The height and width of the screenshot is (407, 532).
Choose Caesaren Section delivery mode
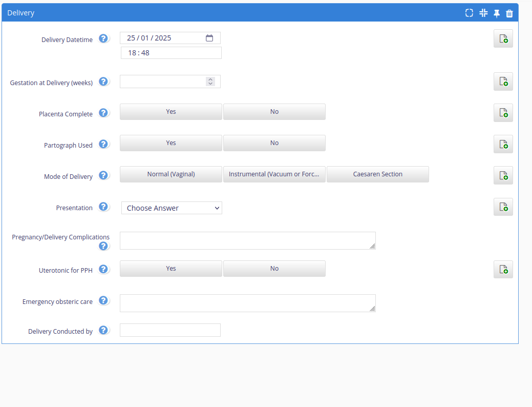pyautogui.click(x=378, y=174)
